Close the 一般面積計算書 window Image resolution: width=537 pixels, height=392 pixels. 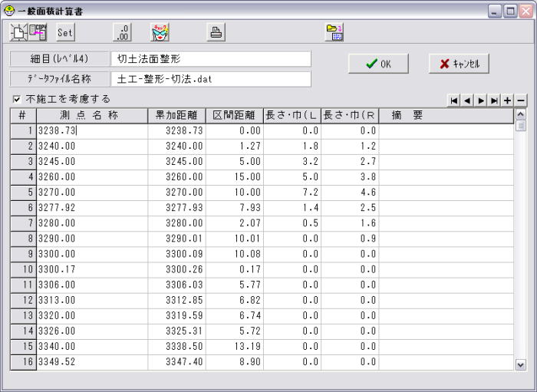525,12
